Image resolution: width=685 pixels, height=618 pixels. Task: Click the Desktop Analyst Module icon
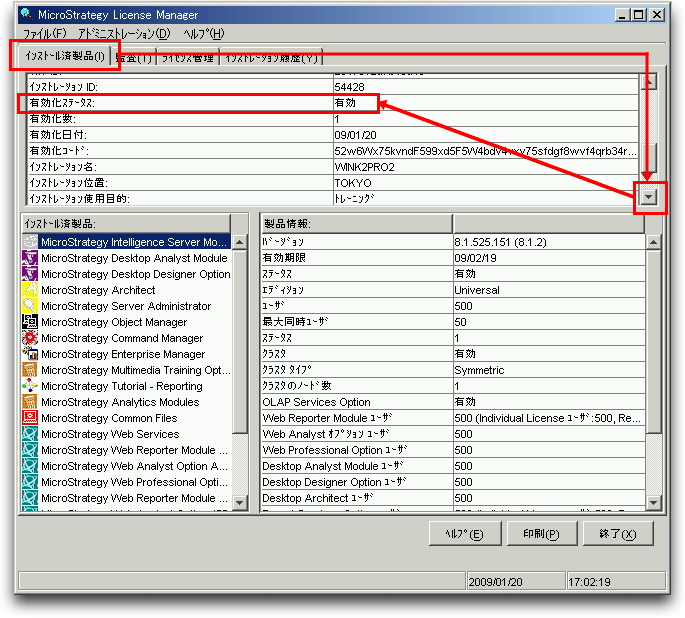point(30,258)
